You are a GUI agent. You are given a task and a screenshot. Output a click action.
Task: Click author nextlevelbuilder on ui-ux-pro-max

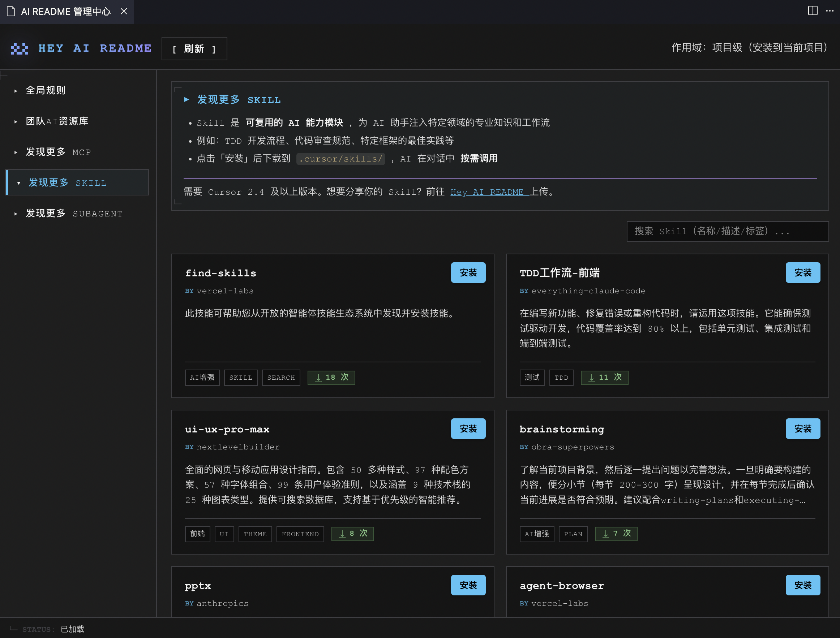coord(238,447)
